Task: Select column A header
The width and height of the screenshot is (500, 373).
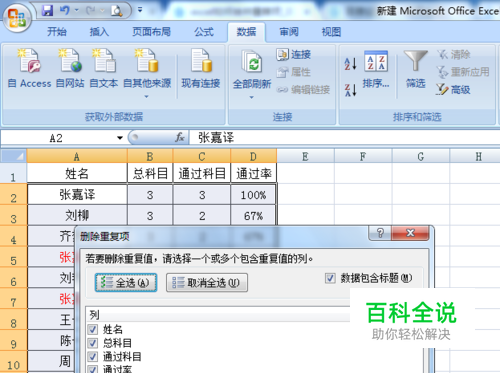Action: point(77,156)
